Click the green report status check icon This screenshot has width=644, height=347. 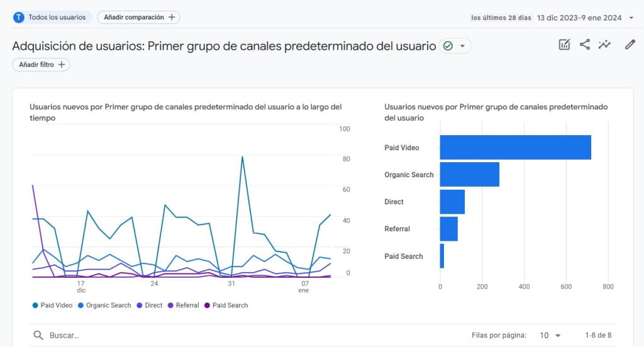[448, 46]
